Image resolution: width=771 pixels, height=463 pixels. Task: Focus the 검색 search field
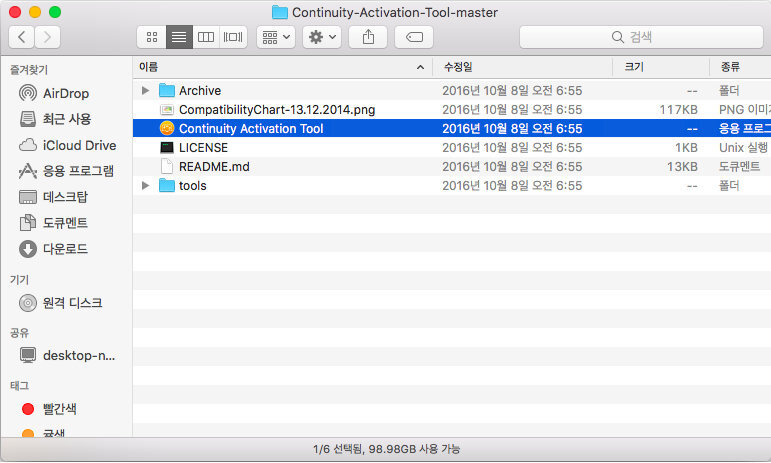point(641,37)
